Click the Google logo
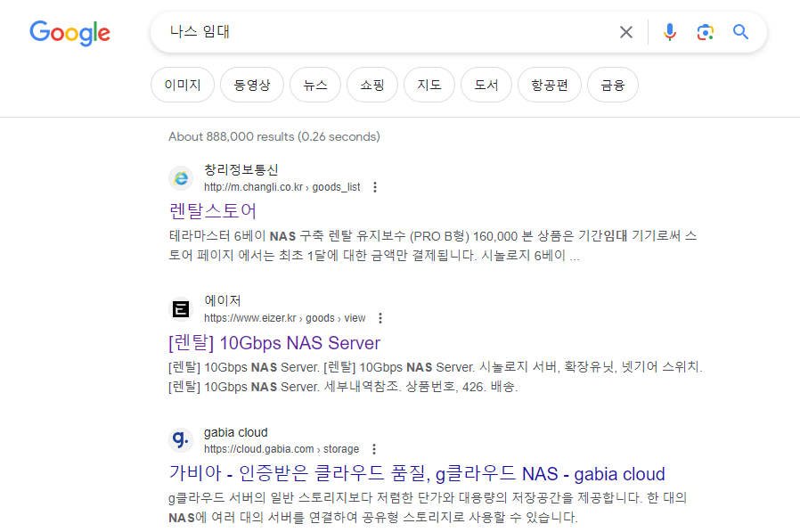Viewport: 800px width, 532px height. (x=69, y=33)
